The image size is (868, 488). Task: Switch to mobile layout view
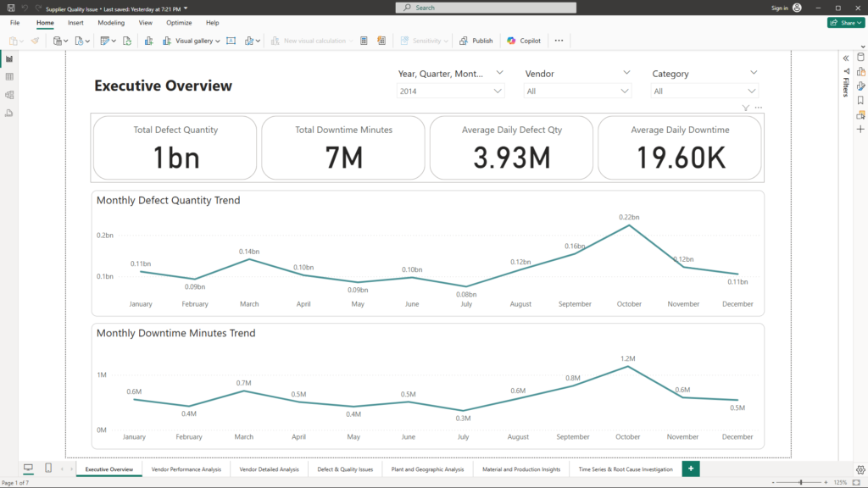tap(48, 469)
